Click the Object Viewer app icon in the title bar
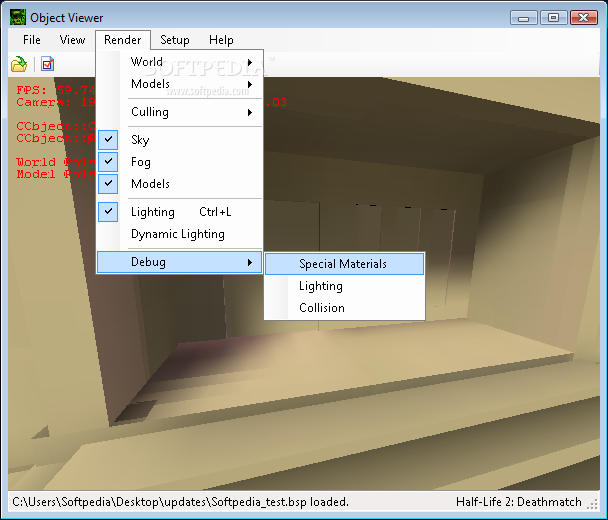The image size is (608, 520). point(18,17)
